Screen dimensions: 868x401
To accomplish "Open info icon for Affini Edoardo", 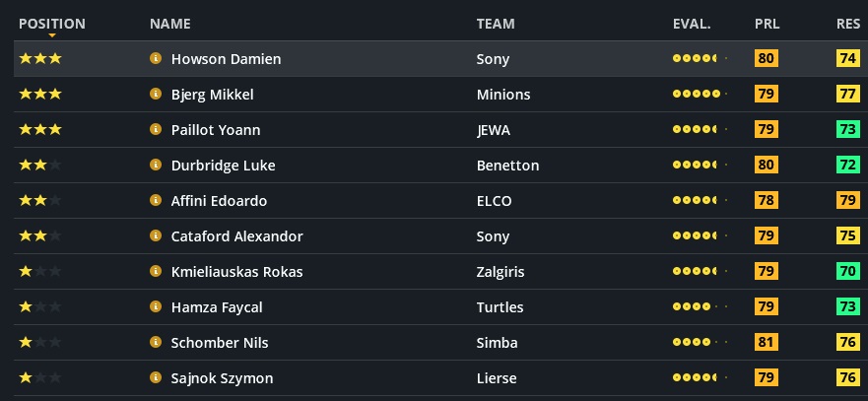I will click(x=155, y=201).
